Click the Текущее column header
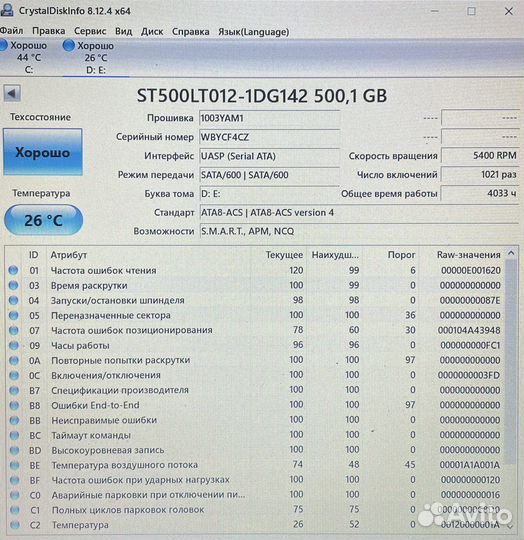 click(x=284, y=255)
